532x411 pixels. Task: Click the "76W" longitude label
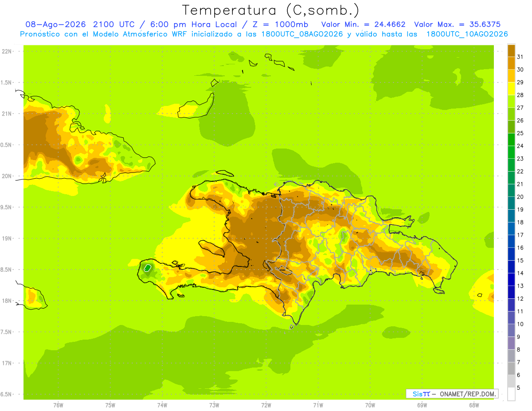click(x=58, y=405)
